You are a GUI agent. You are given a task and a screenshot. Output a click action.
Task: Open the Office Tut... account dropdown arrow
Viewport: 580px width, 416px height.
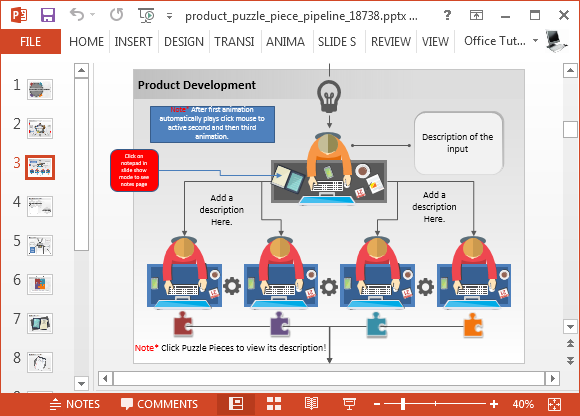[535, 40]
